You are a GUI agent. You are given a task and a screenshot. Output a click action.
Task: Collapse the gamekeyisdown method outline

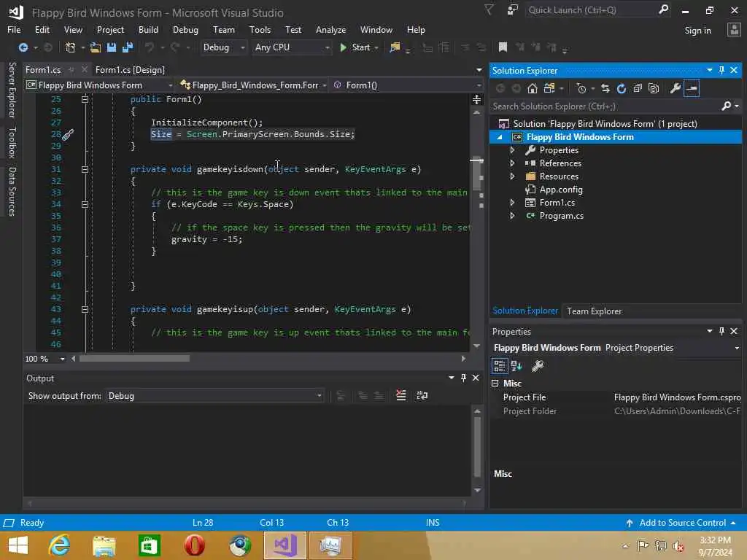(85, 169)
